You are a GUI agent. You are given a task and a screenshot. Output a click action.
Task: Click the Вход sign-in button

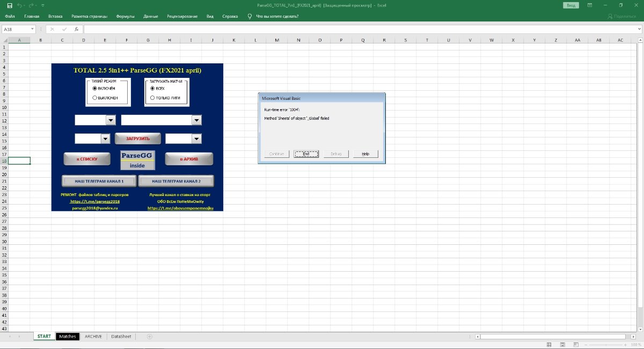(571, 5)
